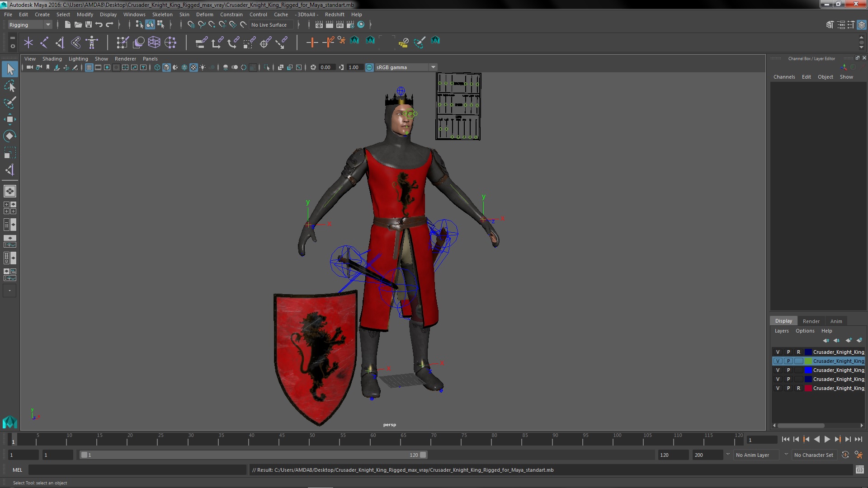Click the Parent Constraint icon
The image size is (868, 488).
[x=201, y=43]
